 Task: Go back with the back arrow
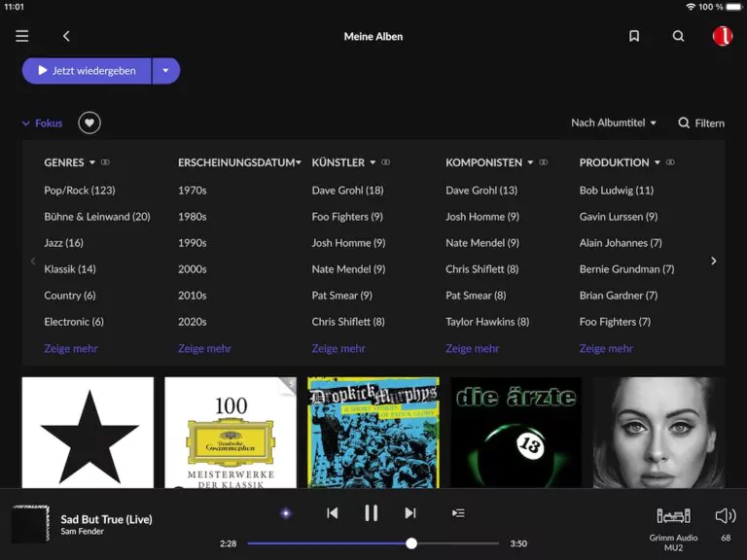click(x=66, y=36)
